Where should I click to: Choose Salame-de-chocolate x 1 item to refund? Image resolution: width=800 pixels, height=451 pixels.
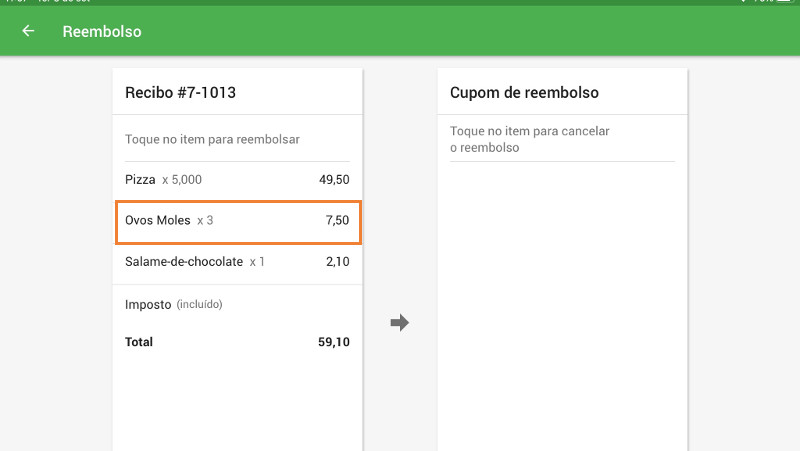click(x=237, y=262)
